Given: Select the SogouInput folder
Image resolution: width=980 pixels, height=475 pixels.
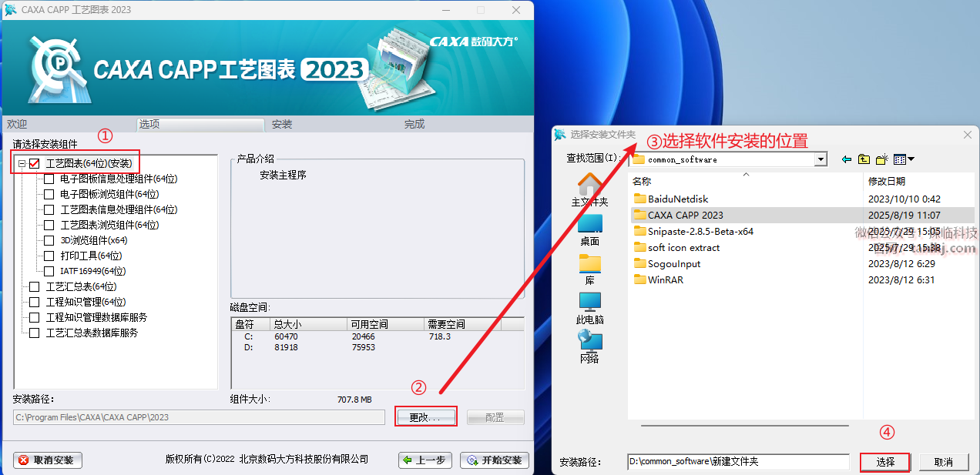Looking at the screenshot, I should [667, 263].
